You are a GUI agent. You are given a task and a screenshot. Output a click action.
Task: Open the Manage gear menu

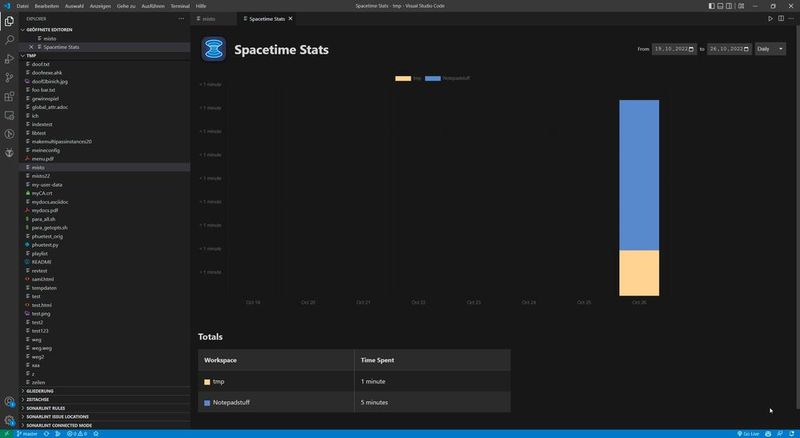point(9,420)
